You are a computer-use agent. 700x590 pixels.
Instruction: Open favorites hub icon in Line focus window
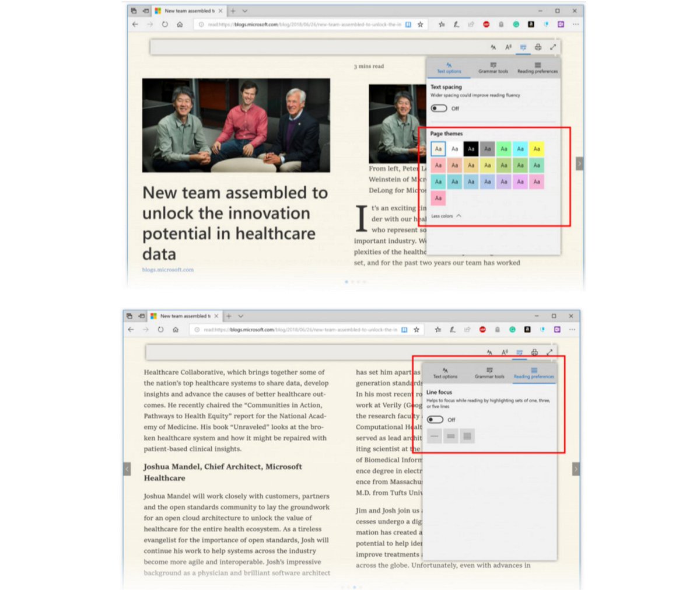click(437, 330)
